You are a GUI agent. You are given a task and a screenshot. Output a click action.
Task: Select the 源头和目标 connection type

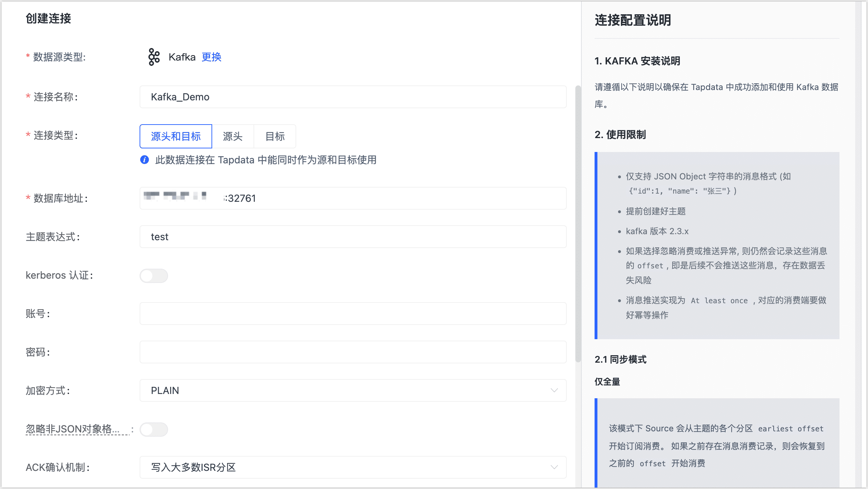[176, 136]
